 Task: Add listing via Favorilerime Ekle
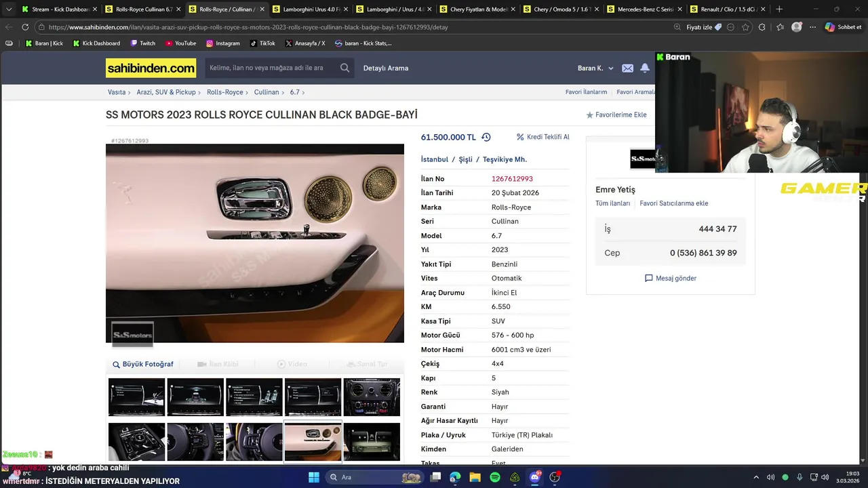pyautogui.click(x=616, y=115)
